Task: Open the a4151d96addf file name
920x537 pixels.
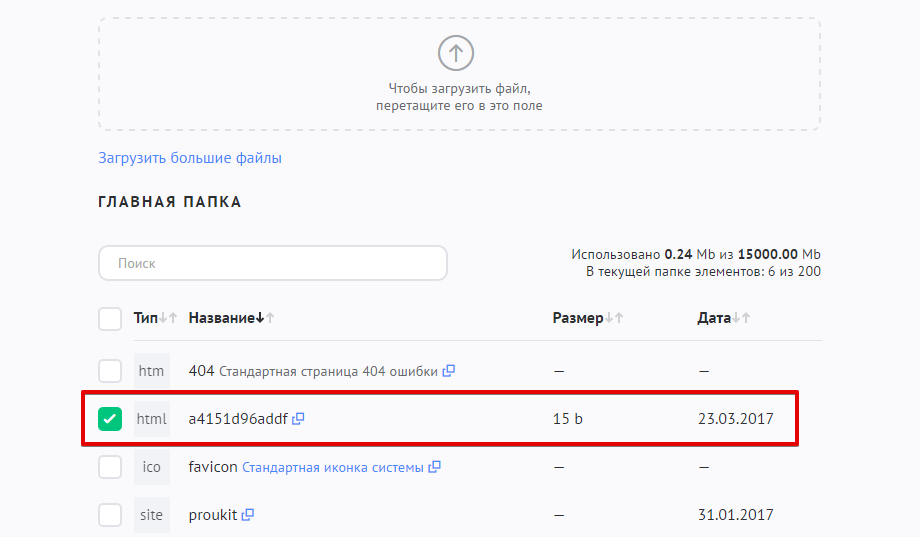Action: click(238, 419)
